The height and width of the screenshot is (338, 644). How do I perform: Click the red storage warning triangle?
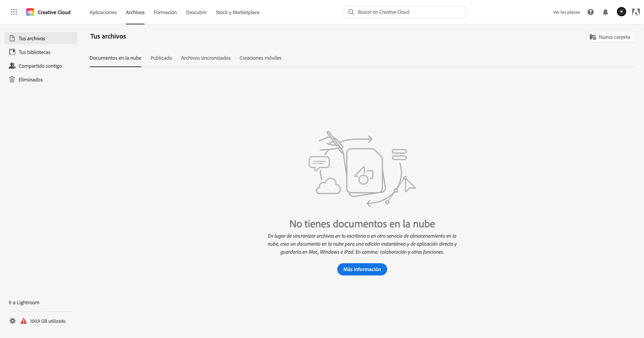pos(23,321)
